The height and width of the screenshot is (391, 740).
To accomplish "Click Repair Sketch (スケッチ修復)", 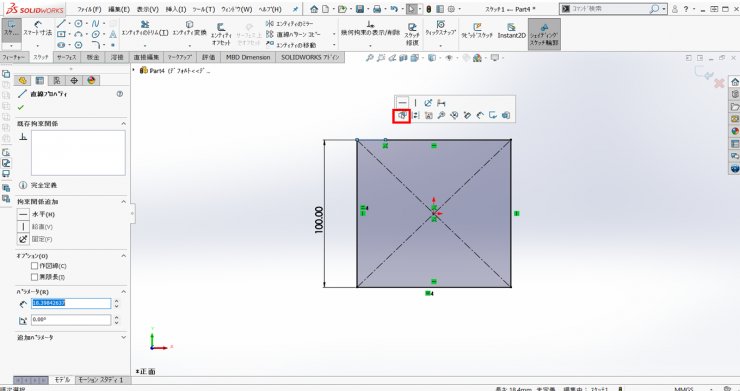I will point(412,34).
